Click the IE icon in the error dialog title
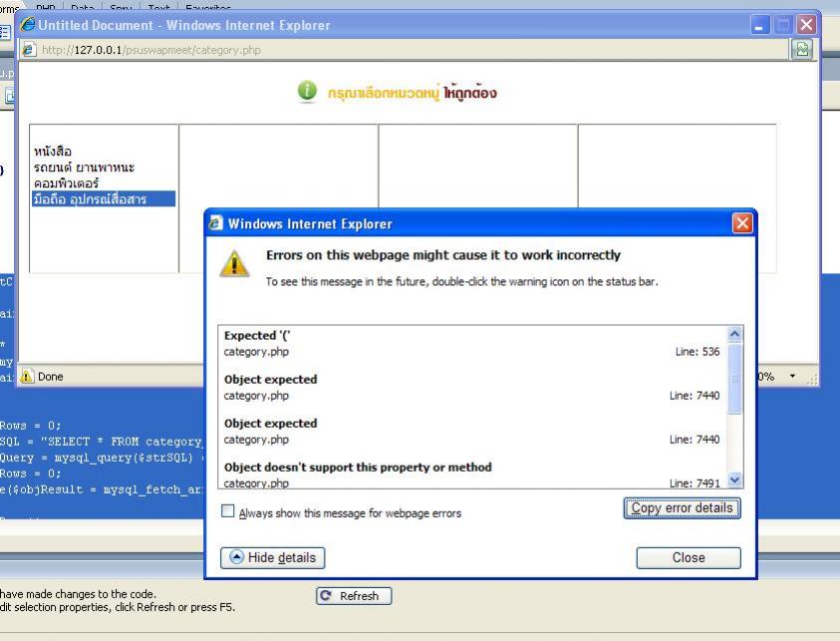Viewport: 840px width, 641px height. [215, 223]
